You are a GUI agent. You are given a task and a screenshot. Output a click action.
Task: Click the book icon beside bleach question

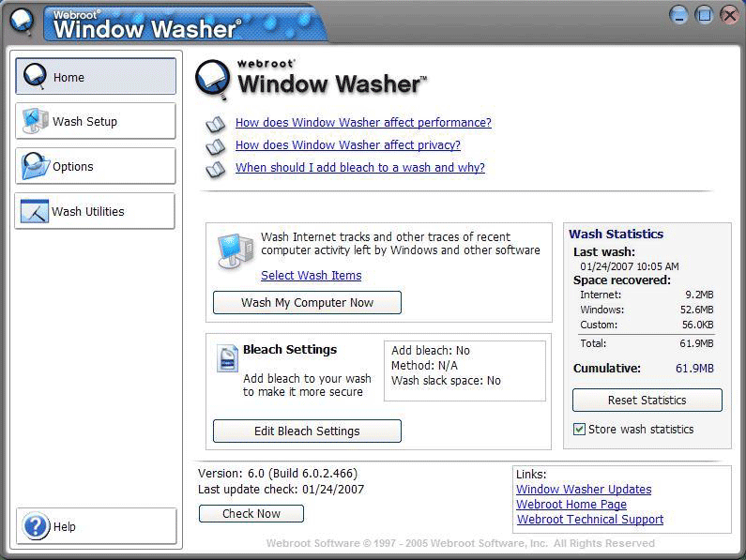pos(216,170)
